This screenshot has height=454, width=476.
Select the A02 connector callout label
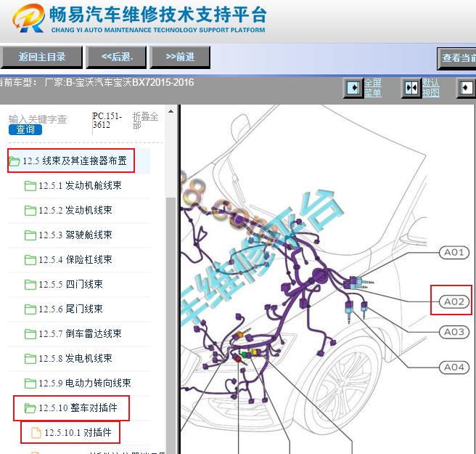coord(454,301)
